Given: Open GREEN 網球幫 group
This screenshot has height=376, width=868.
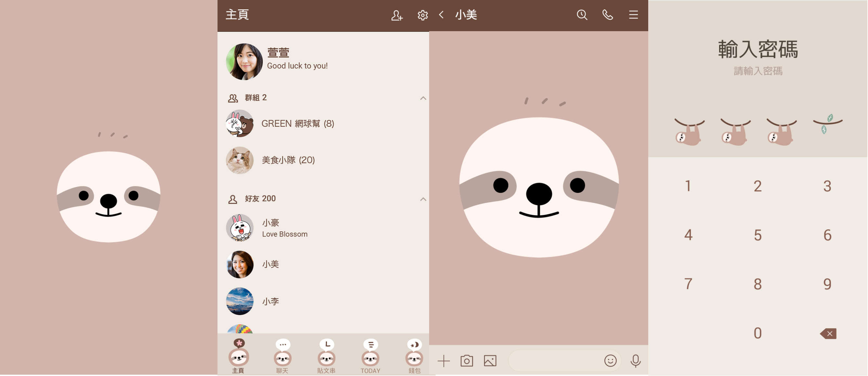Looking at the screenshot, I should 297,124.
